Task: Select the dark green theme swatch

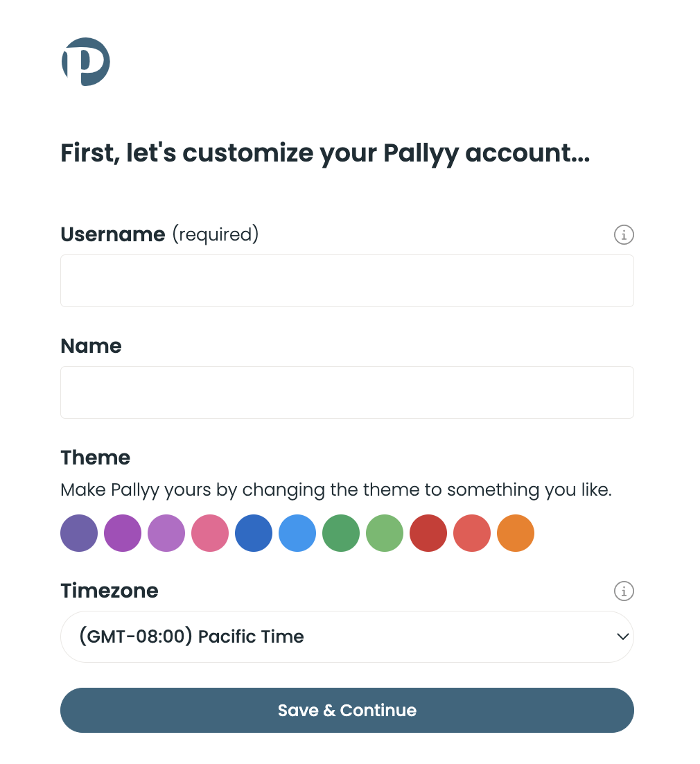Action: coord(341,533)
